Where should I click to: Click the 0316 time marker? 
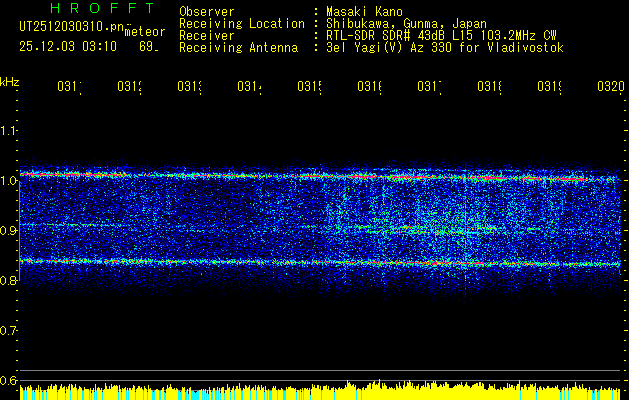(369, 87)
